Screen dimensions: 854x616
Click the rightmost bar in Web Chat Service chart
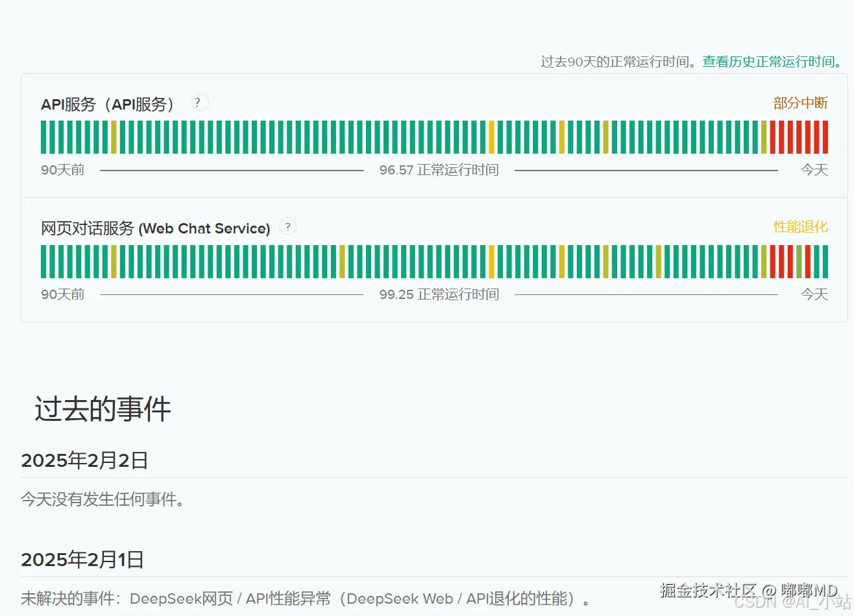point(825,261)
